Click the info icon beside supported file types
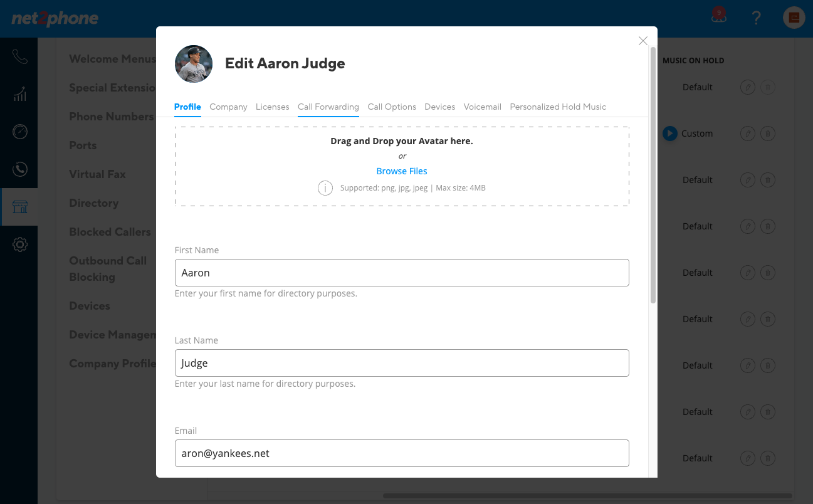The height and width of the screenshot is (504, 813). click(x=325, y=188)
